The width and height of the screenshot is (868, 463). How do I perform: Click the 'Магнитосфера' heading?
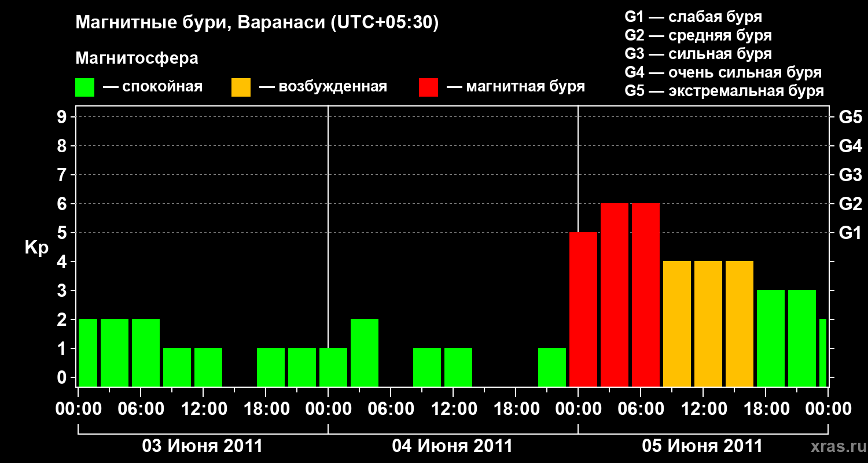(137, 58)
